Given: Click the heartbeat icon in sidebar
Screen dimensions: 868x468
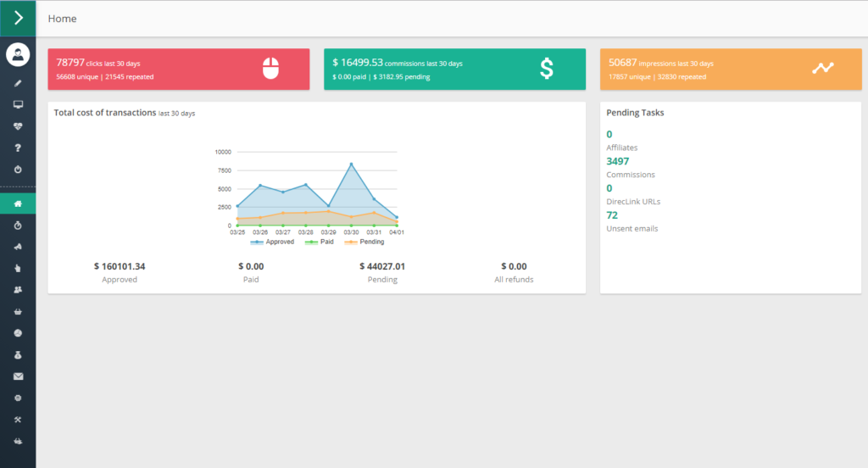Looking at the screenshot, I should [18, 126].
